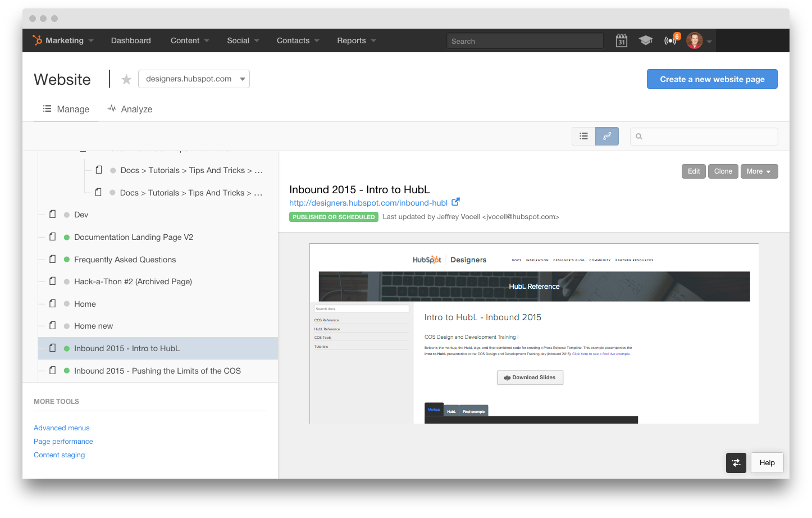Expand the Content menu
The width and height of the screenshot is (812, 518).
[190, 40]
